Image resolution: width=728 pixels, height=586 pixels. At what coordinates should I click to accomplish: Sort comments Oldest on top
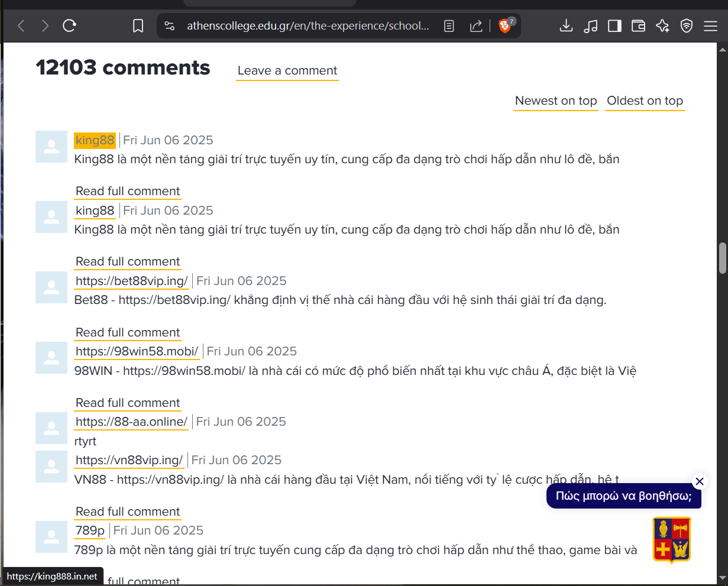pyautogui.click(x=645, y=101)
